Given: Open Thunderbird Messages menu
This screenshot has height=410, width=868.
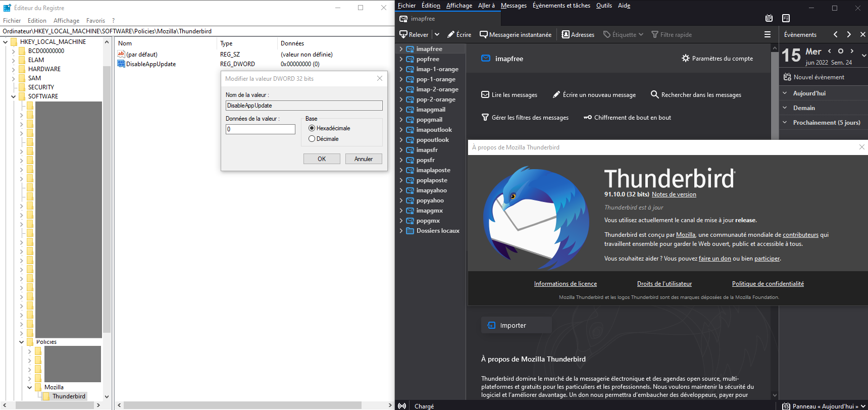Looking at the screenshot, I should [514, 6].
